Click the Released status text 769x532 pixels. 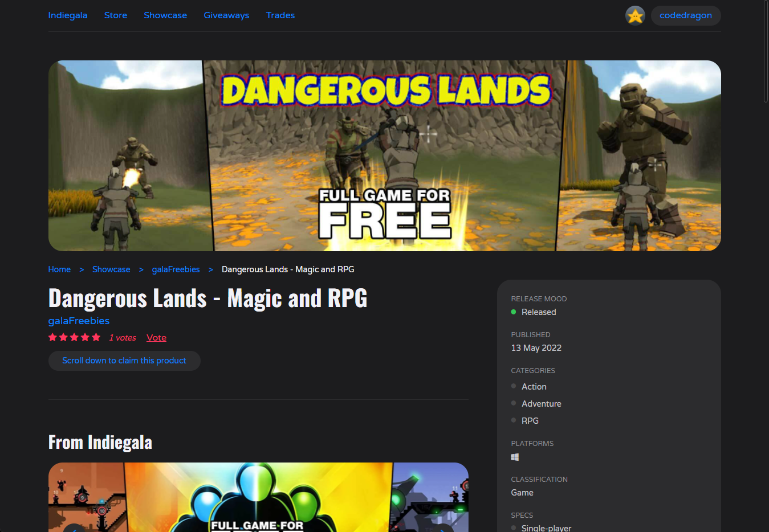coord(539,312)
